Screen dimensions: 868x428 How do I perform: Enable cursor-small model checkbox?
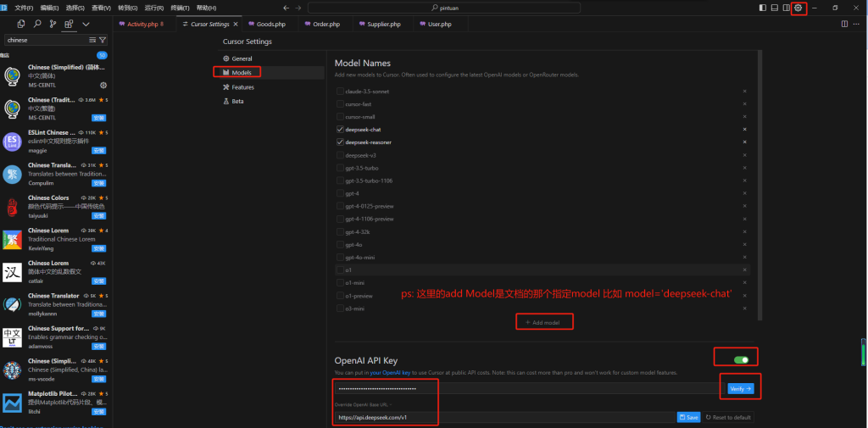[340, 116]
